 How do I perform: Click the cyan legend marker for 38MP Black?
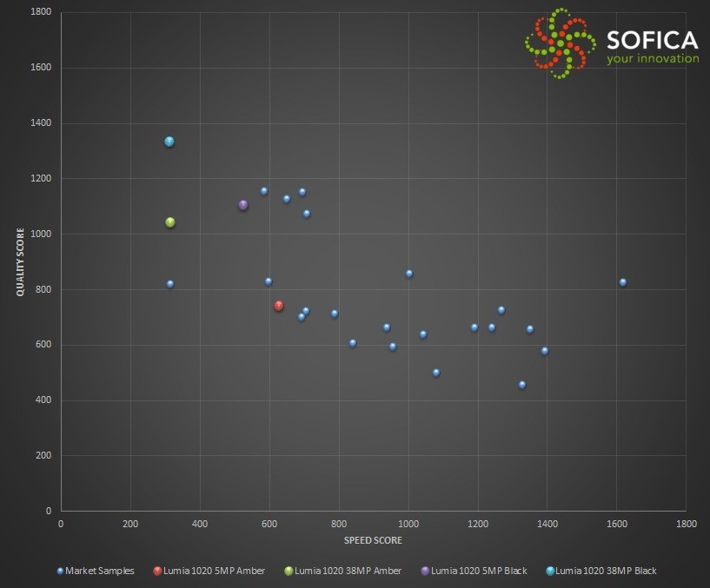[x=549, y=571]
